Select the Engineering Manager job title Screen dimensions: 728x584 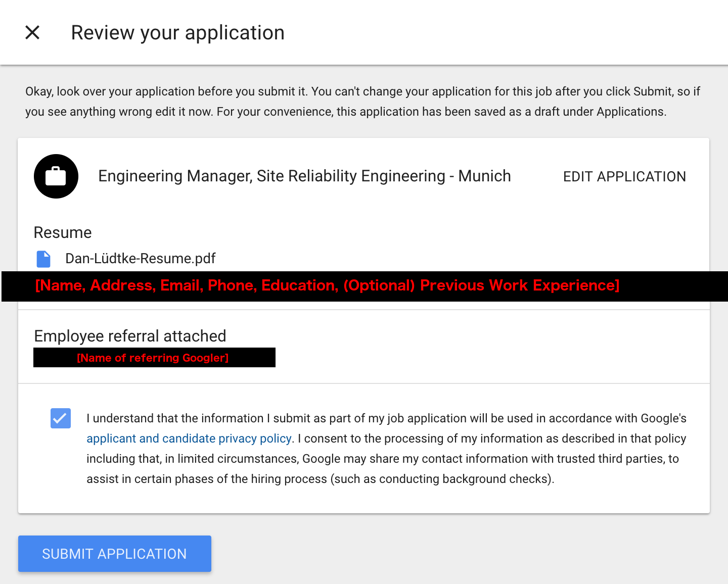(x=304, y=176)
